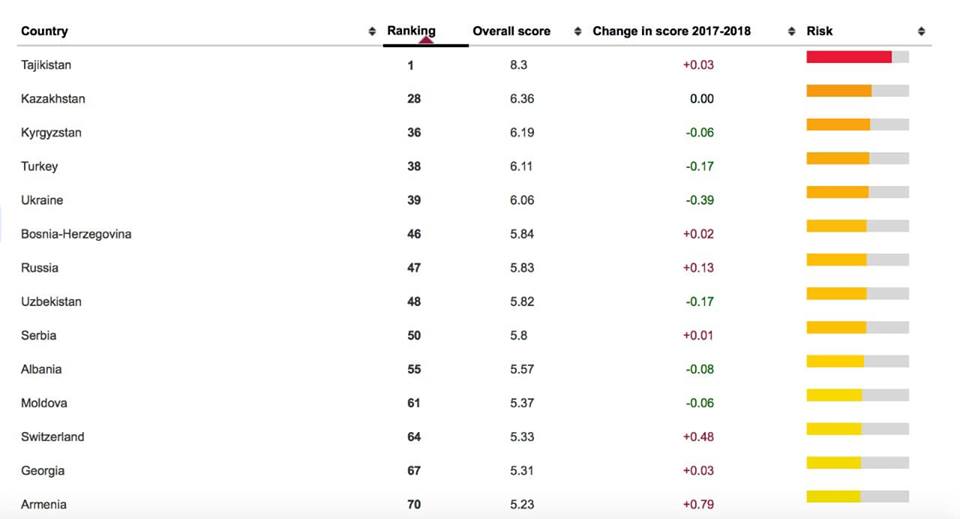This screenshot has width=960, height=519.
Task: Sort table by Ranking column header
Action: (x=411, y=31)
